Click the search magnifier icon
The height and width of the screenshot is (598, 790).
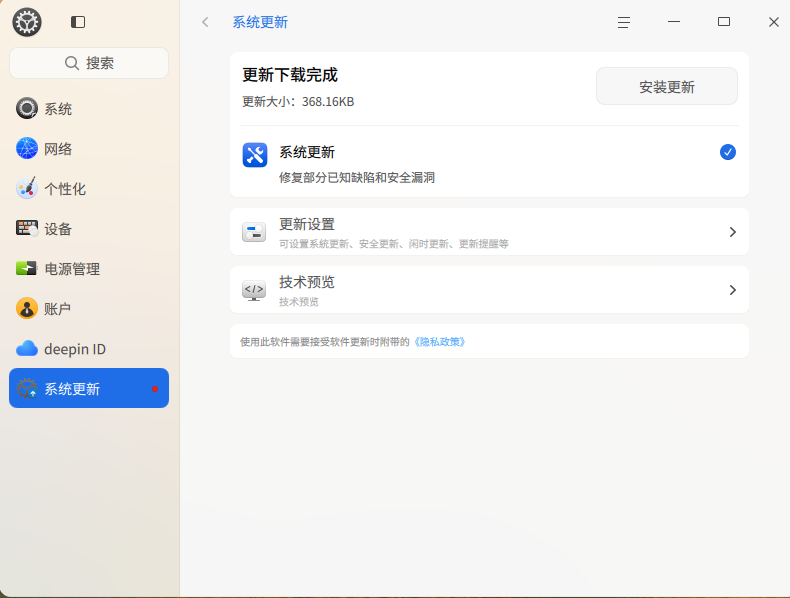pos(72,63)
